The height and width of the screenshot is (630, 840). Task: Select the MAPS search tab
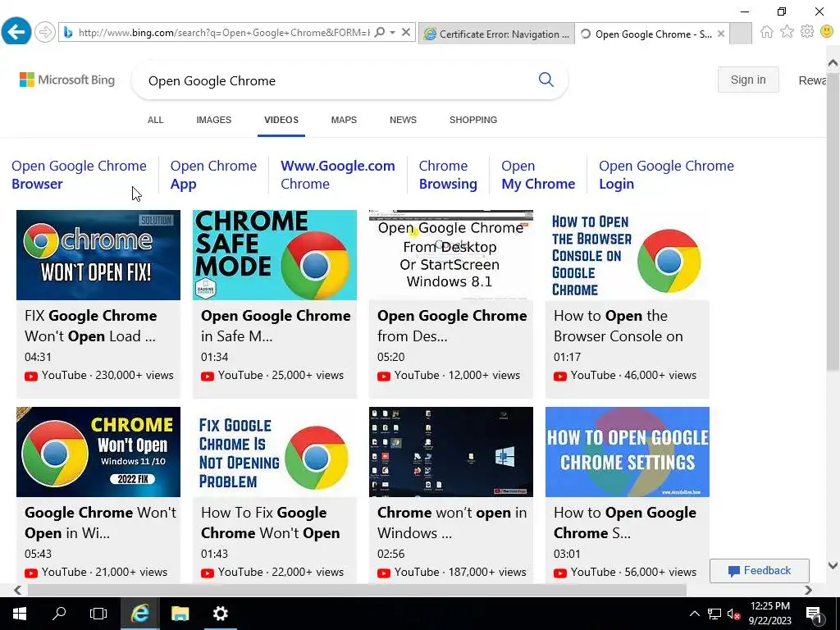(344, 120)
